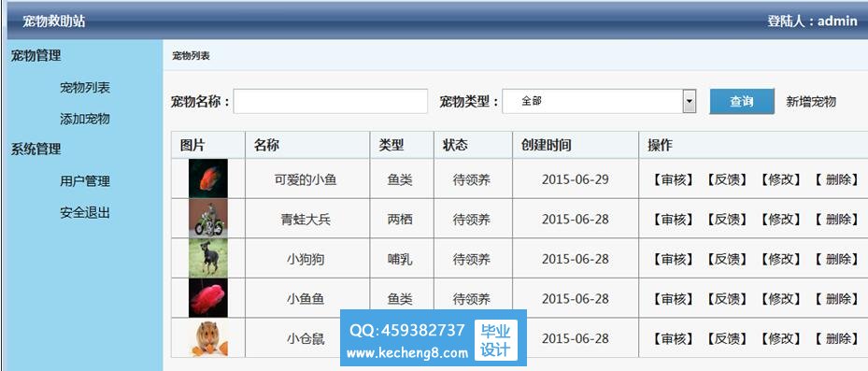The height and width of the screenshot is (371, 868).
Task: Select the 宠物管理 section header
Action: point(36,55)
